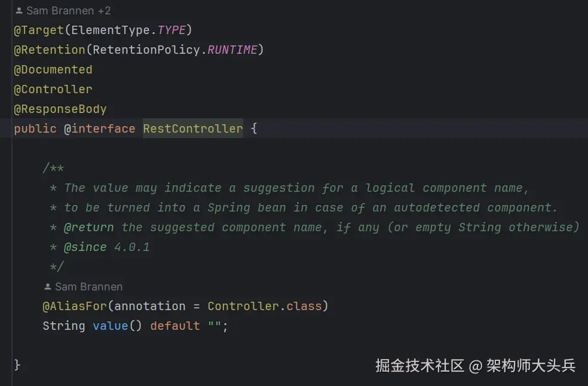Click the author icon beside Sam Brannen +2
The image size is (588, 386).
19,11
